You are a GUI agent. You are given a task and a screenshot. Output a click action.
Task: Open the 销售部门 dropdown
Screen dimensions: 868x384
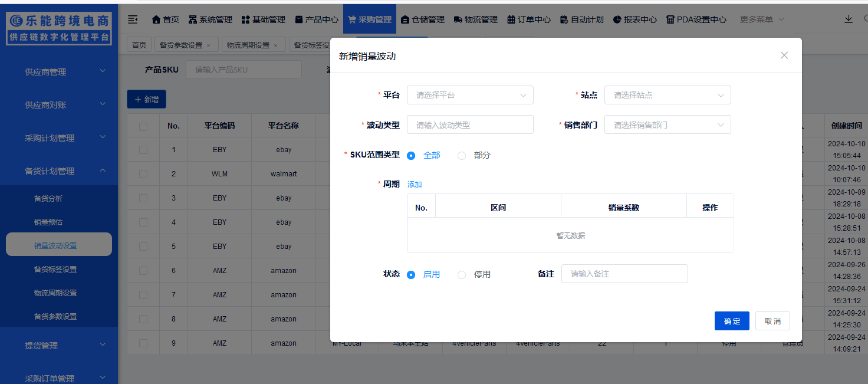[x=668, y=124]
